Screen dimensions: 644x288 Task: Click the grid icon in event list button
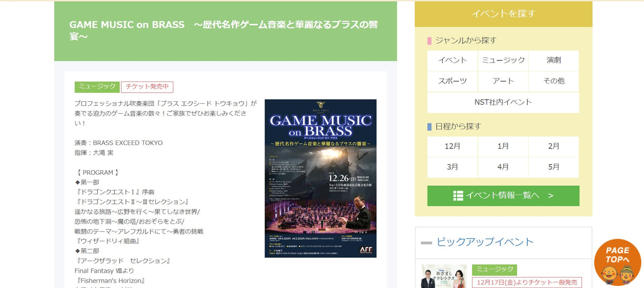pos(458,196)
